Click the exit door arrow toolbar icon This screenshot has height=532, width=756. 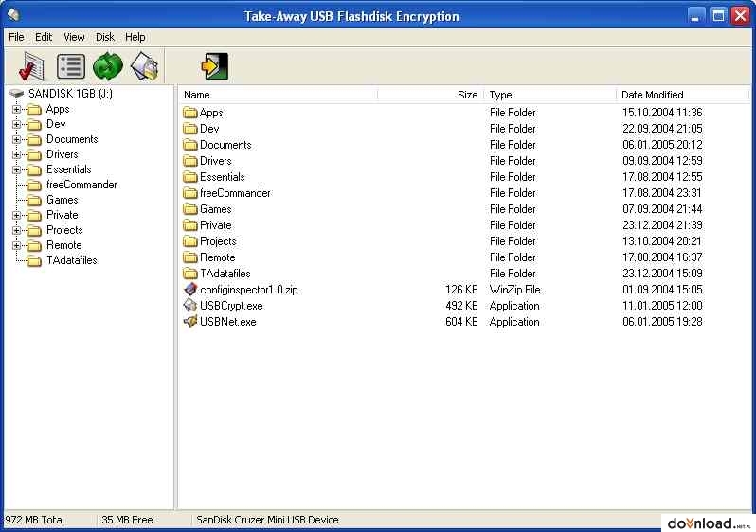(x=214, y=66)
